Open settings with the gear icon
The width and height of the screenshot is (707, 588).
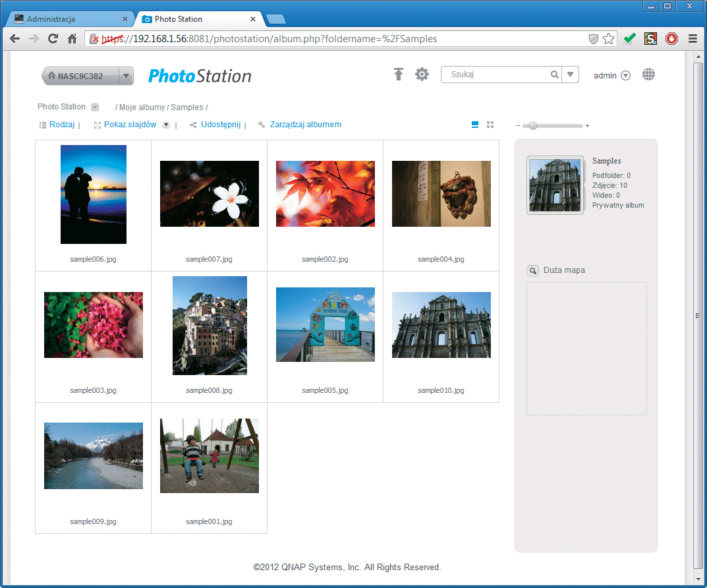pyautogui.click(x=422, y=74)
